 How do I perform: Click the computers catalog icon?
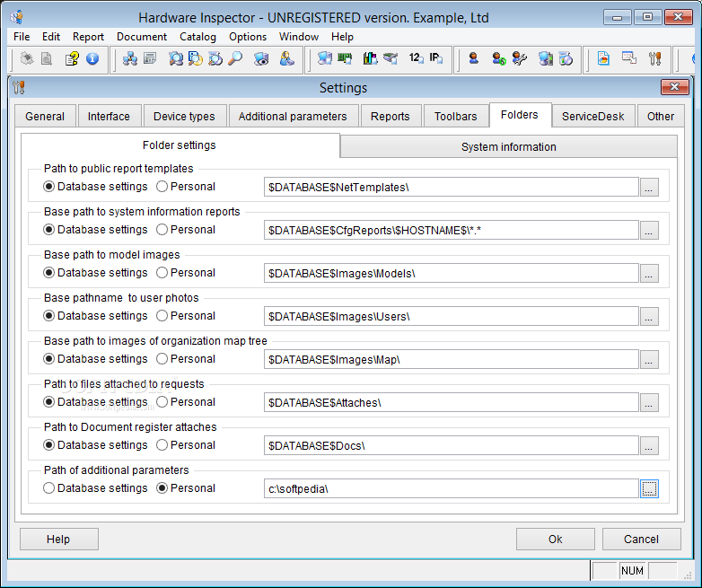point(325,58)
